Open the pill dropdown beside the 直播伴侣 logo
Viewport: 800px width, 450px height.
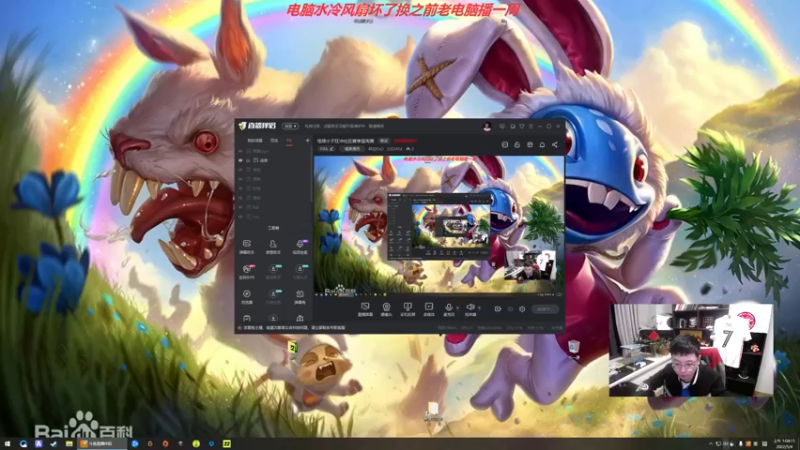coord(290,126)
